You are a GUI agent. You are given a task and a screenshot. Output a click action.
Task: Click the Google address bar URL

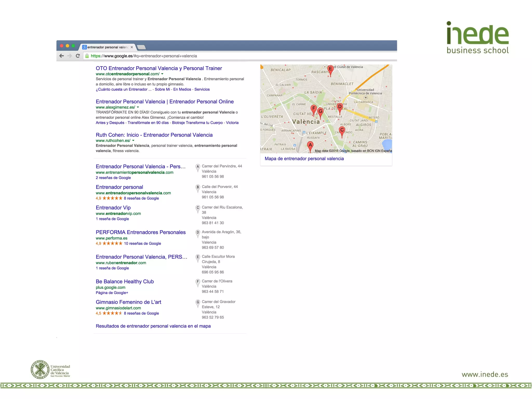[144, 56]
